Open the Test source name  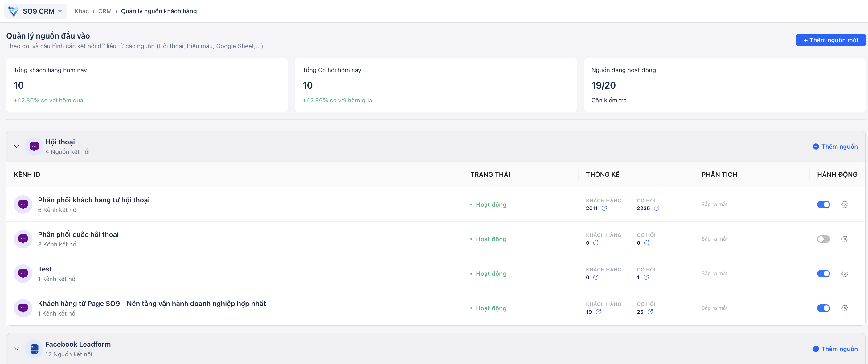click(45, 269)
